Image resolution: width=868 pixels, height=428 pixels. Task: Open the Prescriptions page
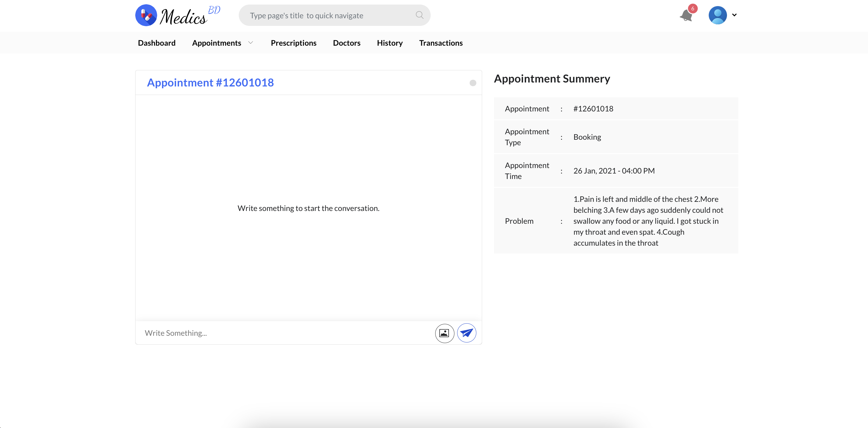294,43
